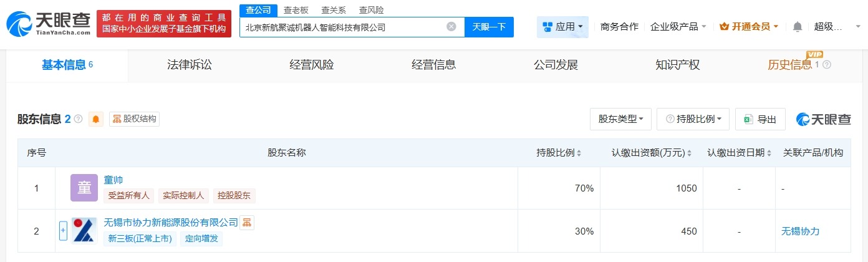The height and width of the screenshot is (262, 868).
Task: Switch to the 查关系 search tab
Action: (334, 10)
